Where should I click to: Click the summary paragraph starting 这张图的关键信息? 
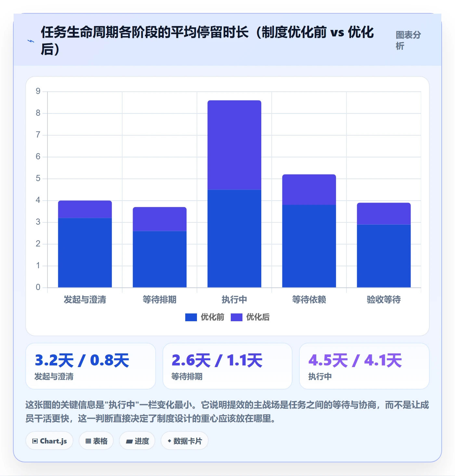click(x=227, y=412)
